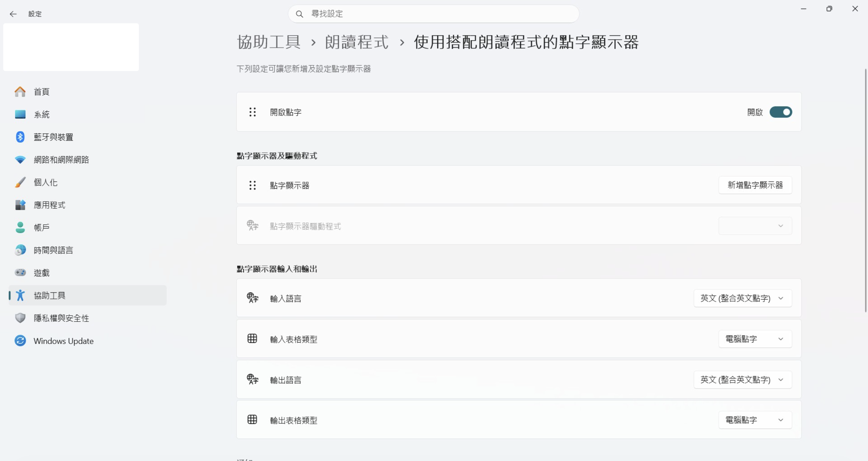The image size is (868, 461).
Task: Click the 尋找設定 search field
Action: point(434,14)
